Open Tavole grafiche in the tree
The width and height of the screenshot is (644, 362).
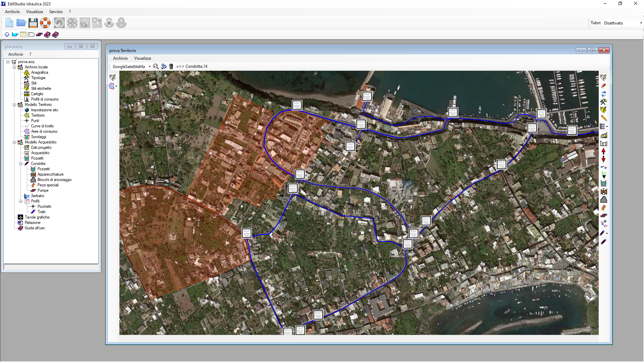tap(37, 217)
